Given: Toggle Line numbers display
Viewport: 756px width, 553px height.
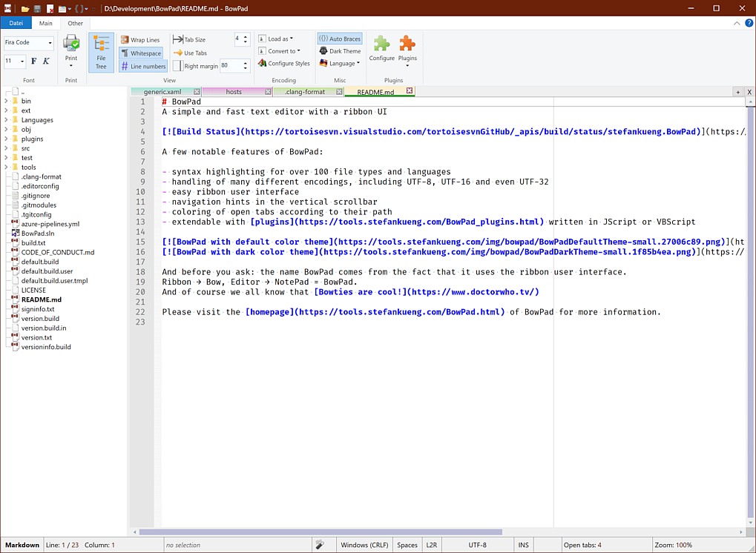Looking at the screenshot, I should pyautogui.click(x=143, y=66).
